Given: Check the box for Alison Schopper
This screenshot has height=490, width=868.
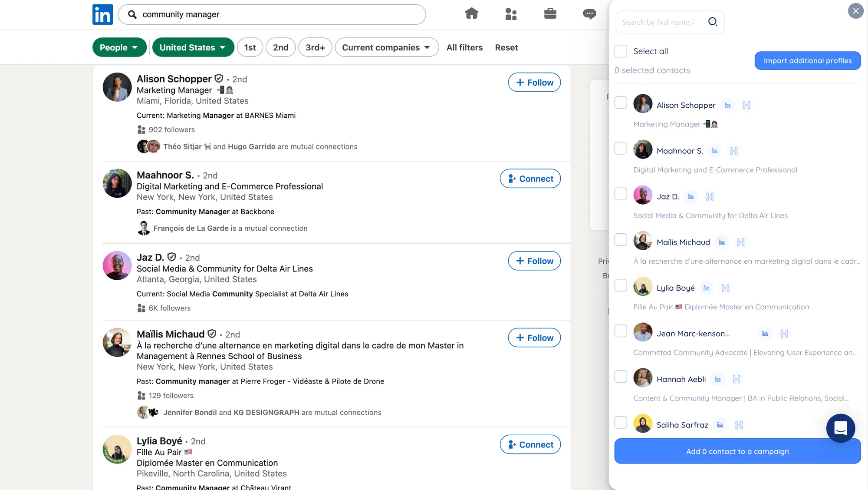Looking at the screenshot, I should coord(621,103).
